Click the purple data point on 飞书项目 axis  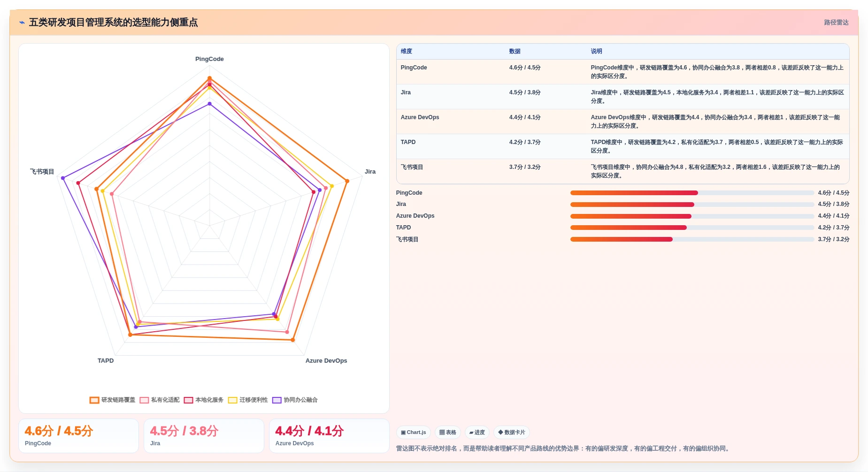pyautogui.click(x=63, y=178)
